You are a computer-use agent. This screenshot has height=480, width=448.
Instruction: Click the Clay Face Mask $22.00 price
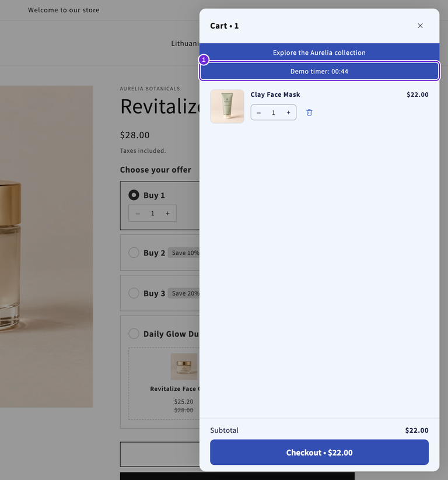pos(418,94)
